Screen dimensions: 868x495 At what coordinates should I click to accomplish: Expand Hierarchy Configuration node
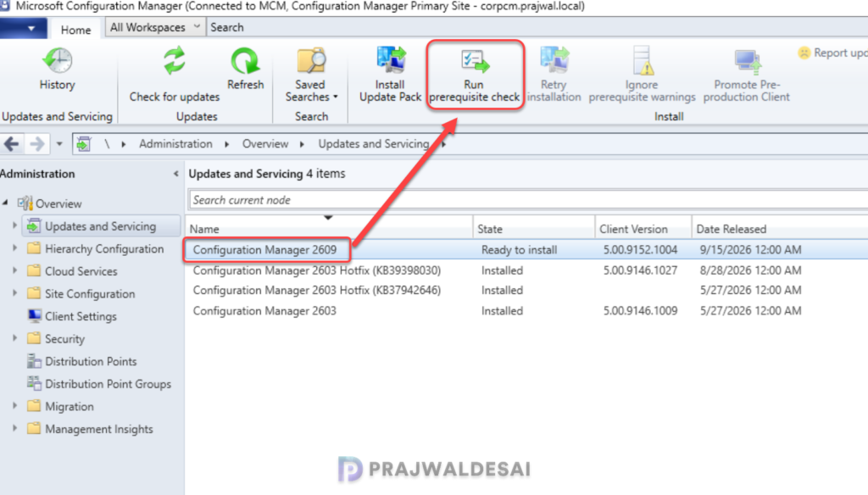pyautogui.click(x=15, y=248)
